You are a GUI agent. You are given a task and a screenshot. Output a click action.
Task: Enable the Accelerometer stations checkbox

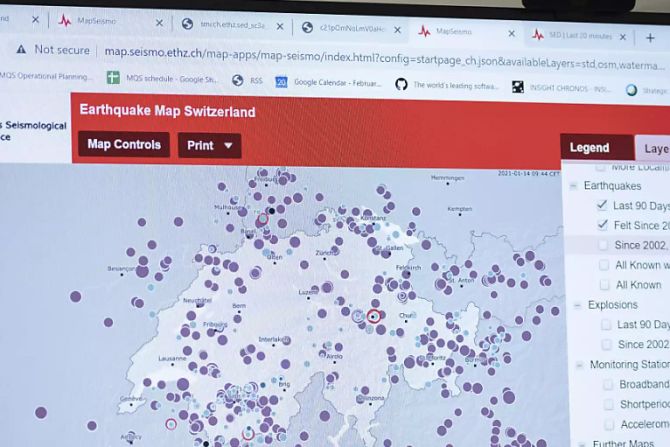pos(609,424)
